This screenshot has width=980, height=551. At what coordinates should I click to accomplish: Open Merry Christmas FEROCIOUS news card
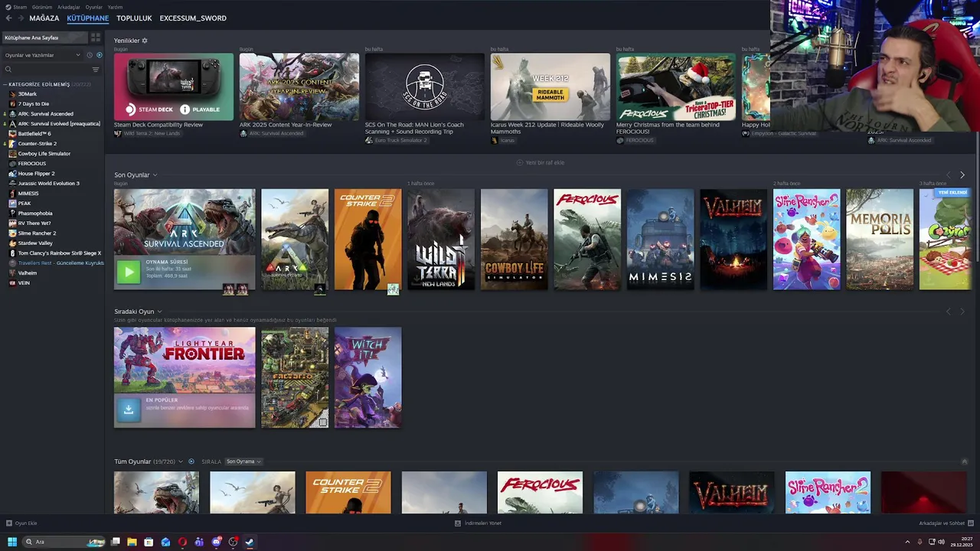pyautogui.click(x=676, y=86)
